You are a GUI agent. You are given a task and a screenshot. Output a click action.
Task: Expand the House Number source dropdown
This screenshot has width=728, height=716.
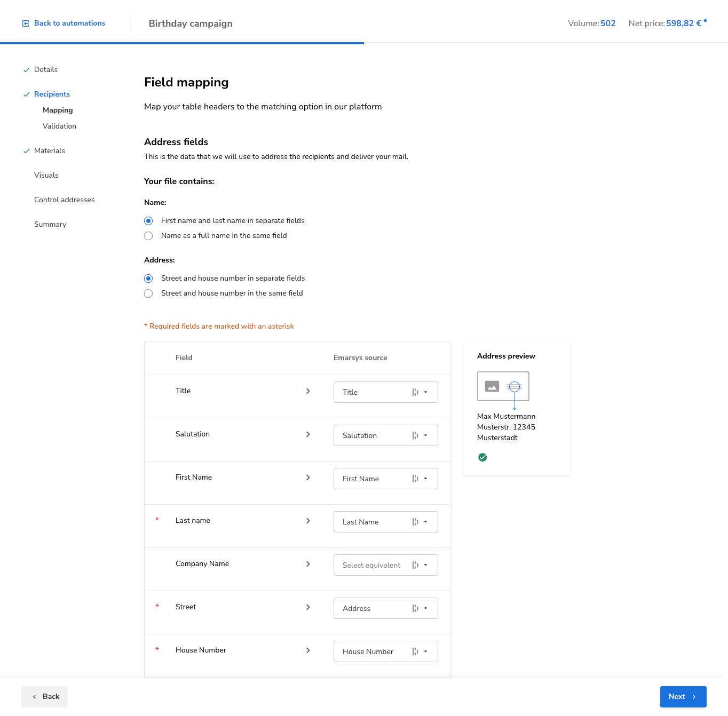(x=385, y=651)
